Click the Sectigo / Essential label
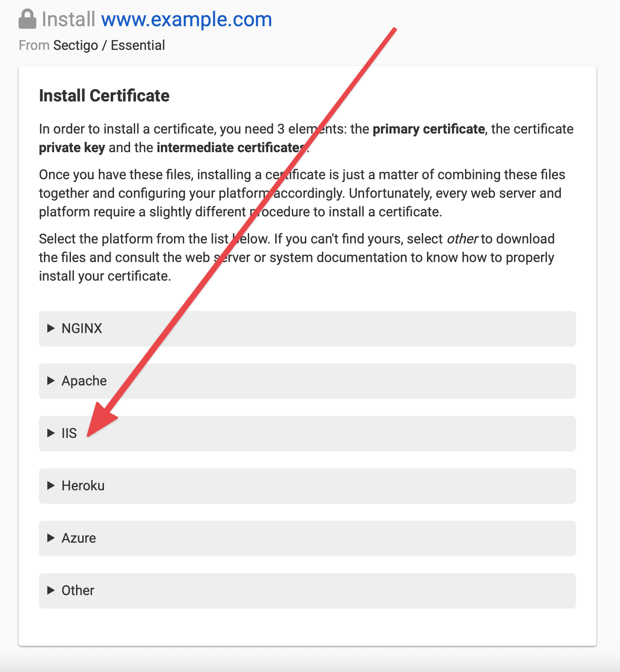The image size is (620, 672). click(109, 45)
